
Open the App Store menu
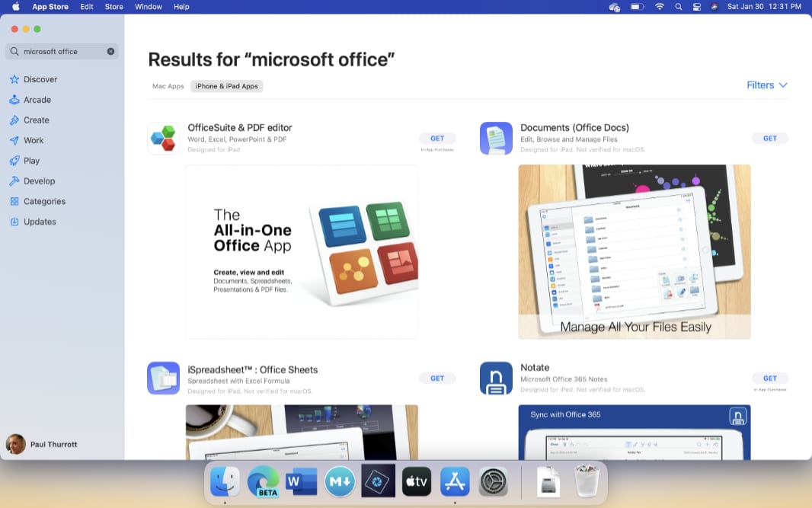tap(50, 7)
